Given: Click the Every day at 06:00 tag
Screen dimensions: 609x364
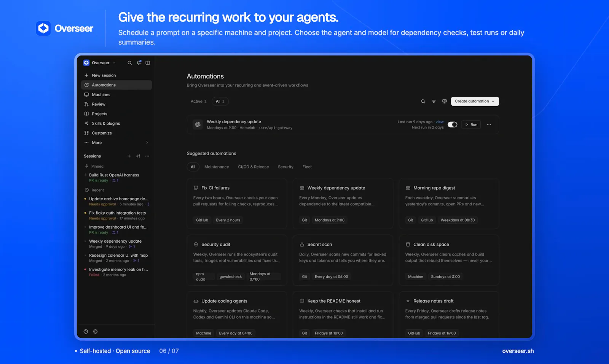Looking at the screenshot, I should [x=331, y=277].
